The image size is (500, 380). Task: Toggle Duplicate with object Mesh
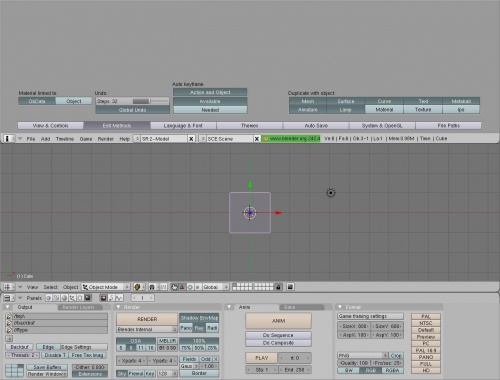coord(308,101)
